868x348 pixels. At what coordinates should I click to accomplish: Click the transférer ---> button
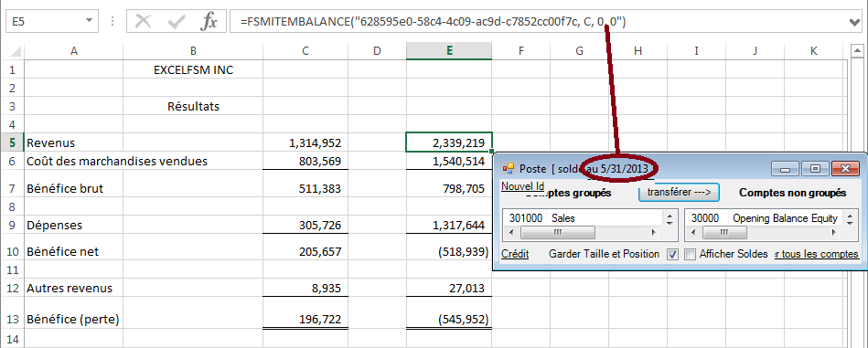click(x=679, y=192)
